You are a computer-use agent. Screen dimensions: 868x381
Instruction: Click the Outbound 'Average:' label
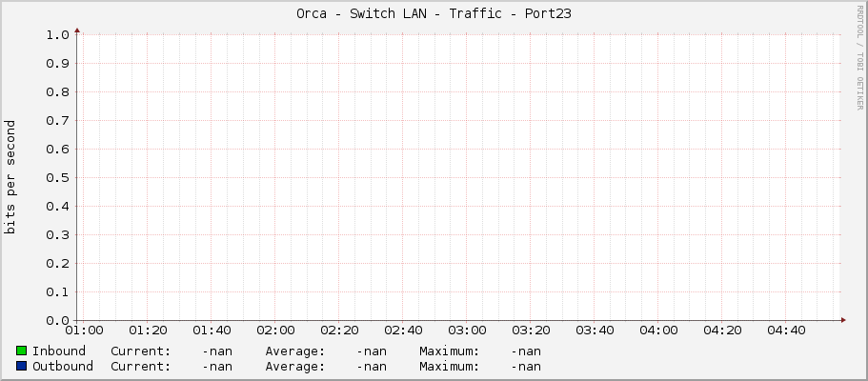(295, 366)
